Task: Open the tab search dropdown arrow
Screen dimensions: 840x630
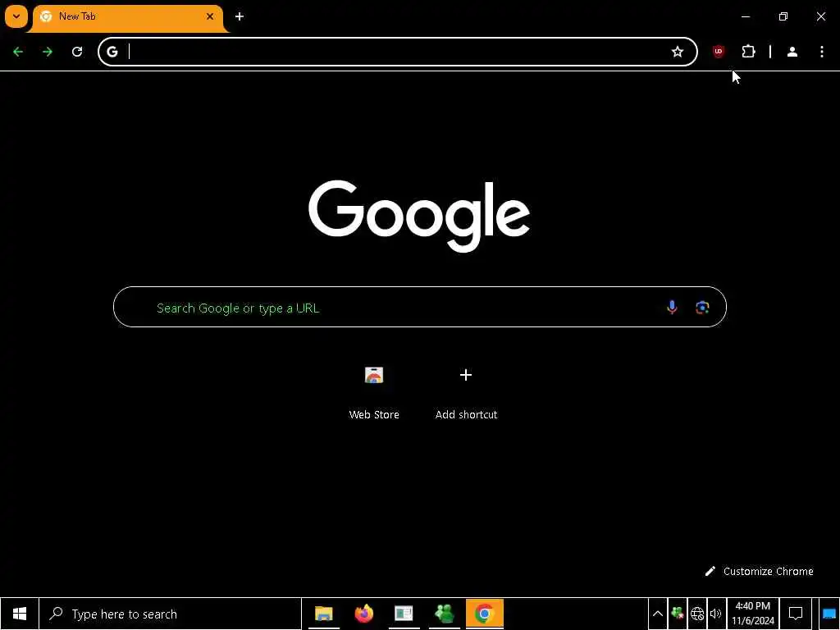Action: tap(16, 16)
